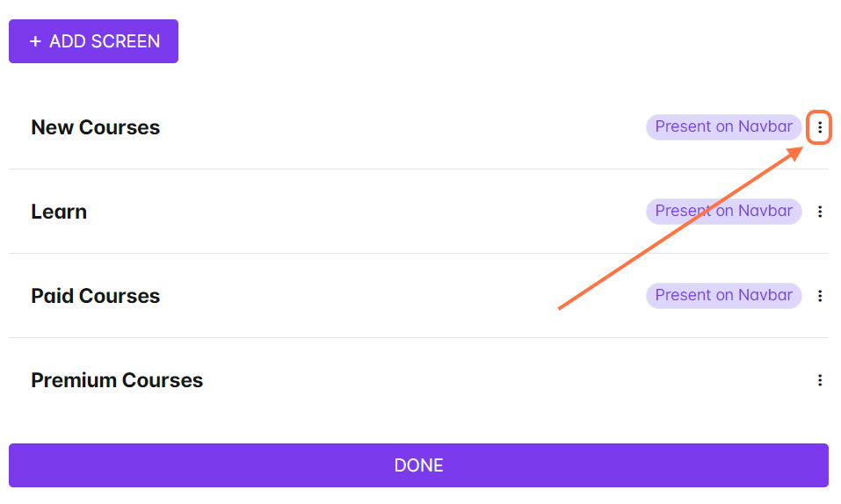The height and width of the screenshot is (504, 841).
Task: Confirm with the Done button
Action: [418, 465]
